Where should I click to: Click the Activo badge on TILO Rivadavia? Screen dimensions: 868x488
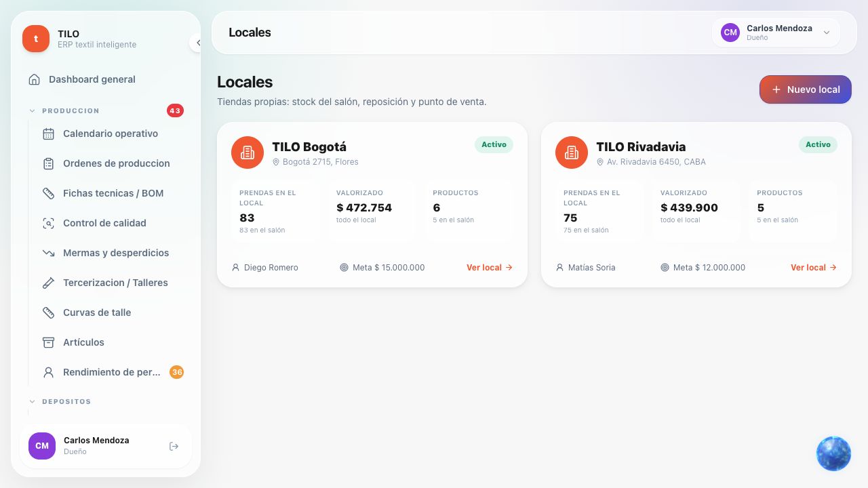pyautogui.click(x=818, y=144)
